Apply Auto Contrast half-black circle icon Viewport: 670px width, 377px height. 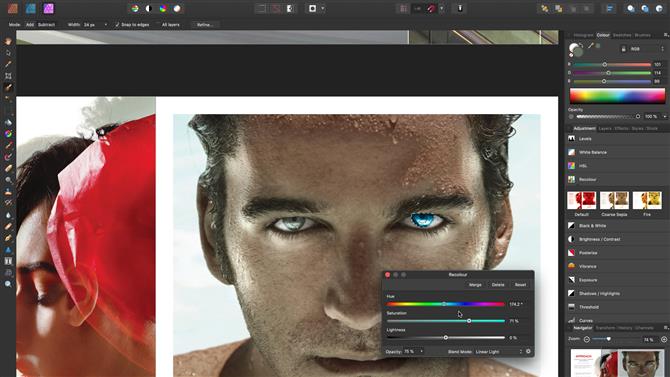coord(149,9)
